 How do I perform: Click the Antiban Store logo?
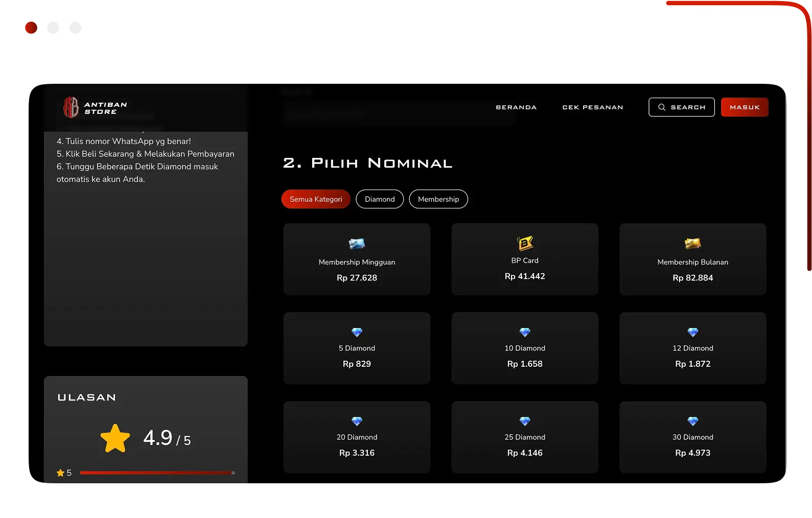pos(95,107)
